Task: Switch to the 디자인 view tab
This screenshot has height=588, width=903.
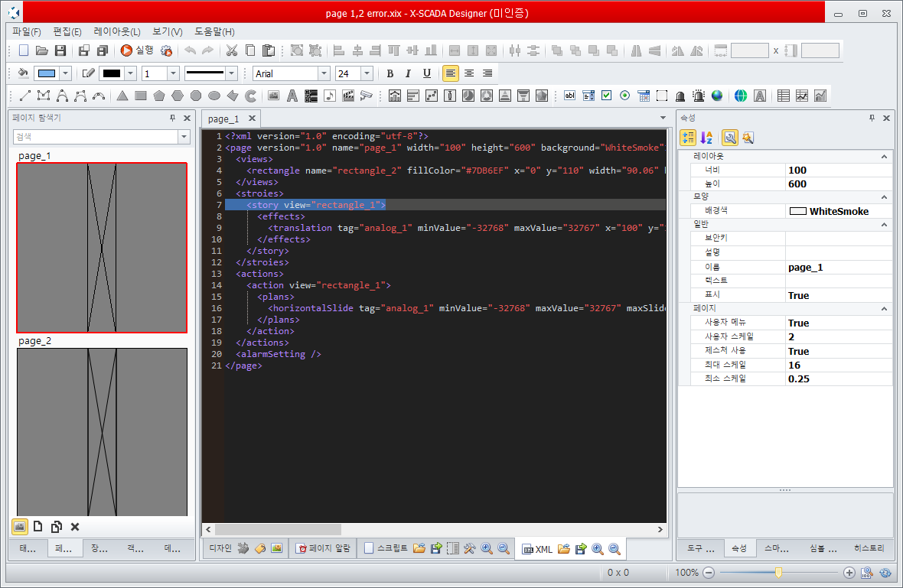Action: pos(220,548)
